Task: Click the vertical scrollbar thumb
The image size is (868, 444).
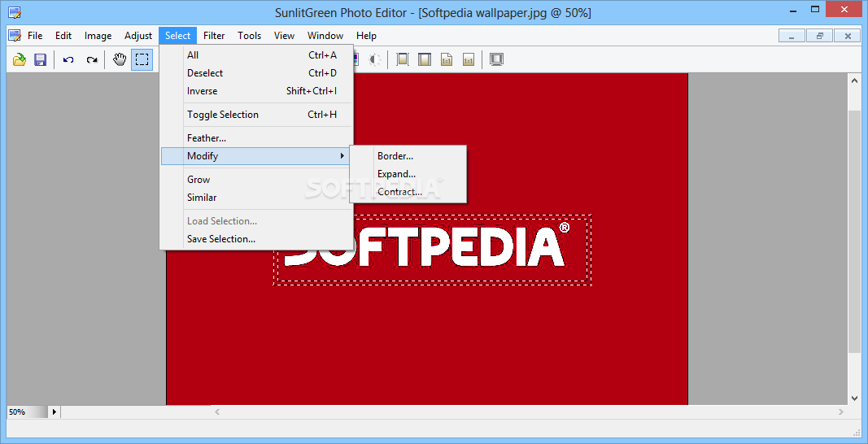Action: coord(854,230)
